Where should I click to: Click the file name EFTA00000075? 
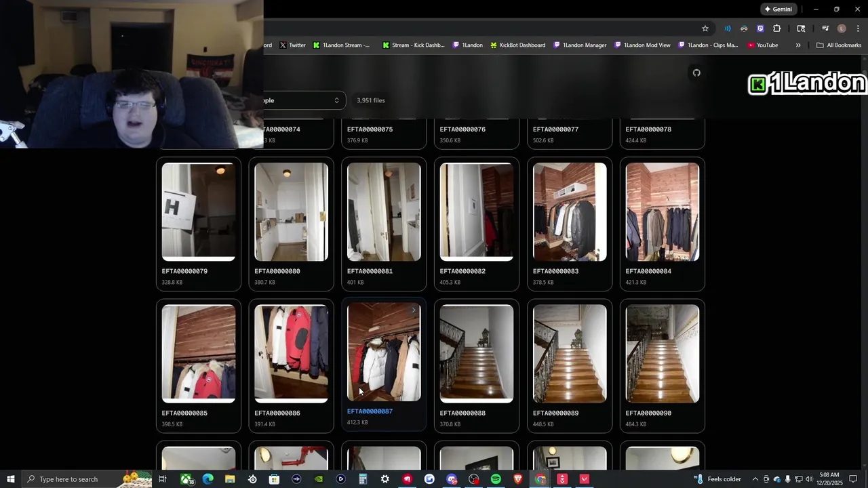click(370, 129)
